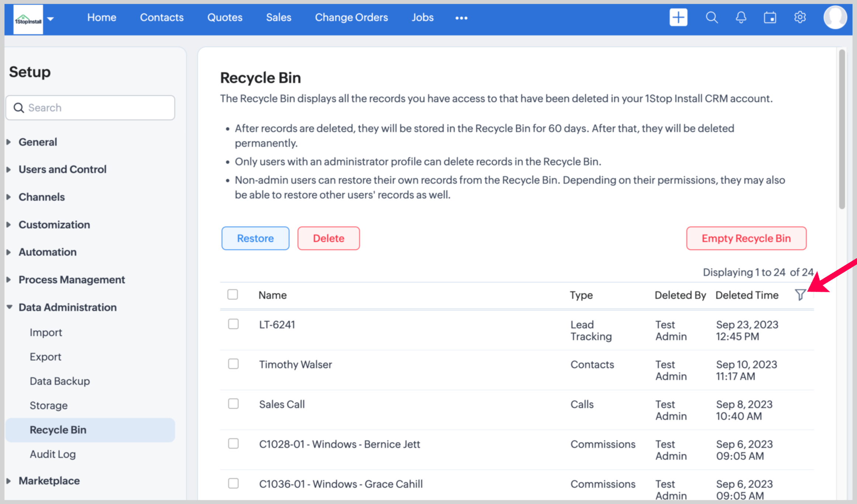This screenshot has width=857, height=504.
Task: Open the dropdown arrow beside the logo
Action: (51, 19)
